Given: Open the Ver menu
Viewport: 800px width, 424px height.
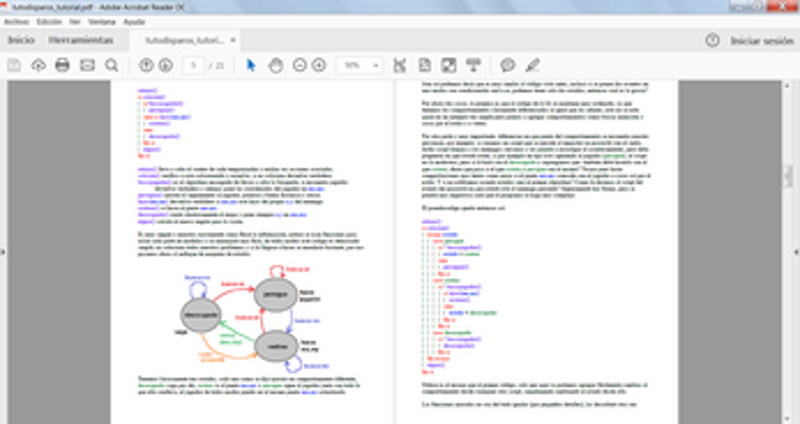Looking at the screenshot, I should pos(75,22).
